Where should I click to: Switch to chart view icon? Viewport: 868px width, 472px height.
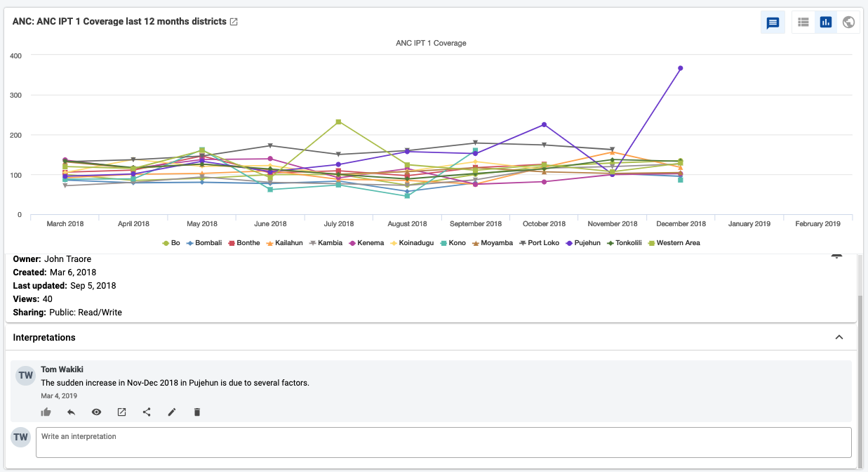826,22
